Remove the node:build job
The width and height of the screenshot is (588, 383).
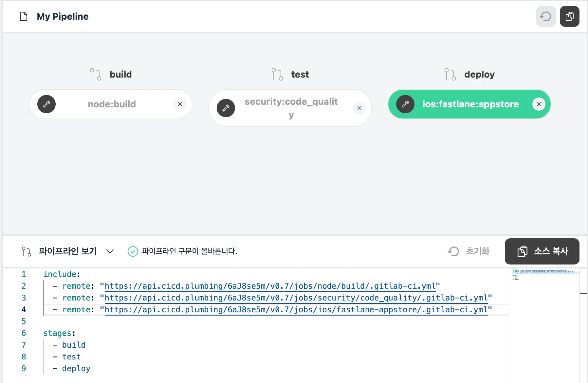coord(180,104)
